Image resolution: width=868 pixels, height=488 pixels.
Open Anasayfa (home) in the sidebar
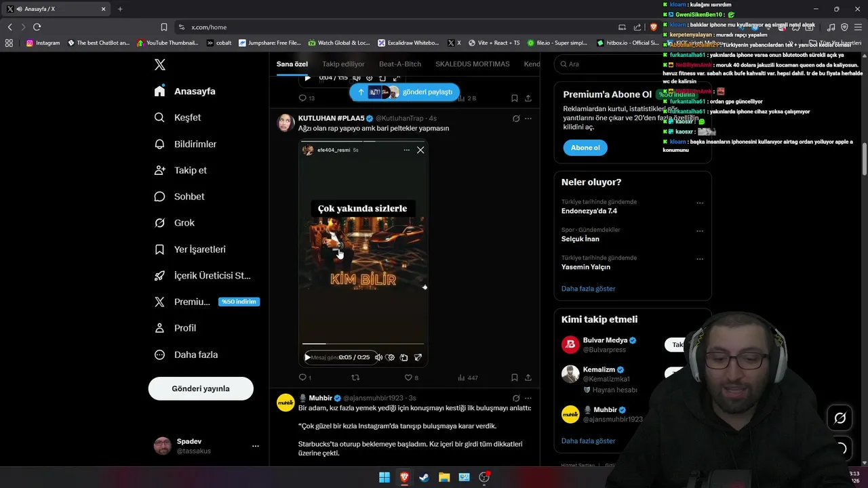point(185,91)
